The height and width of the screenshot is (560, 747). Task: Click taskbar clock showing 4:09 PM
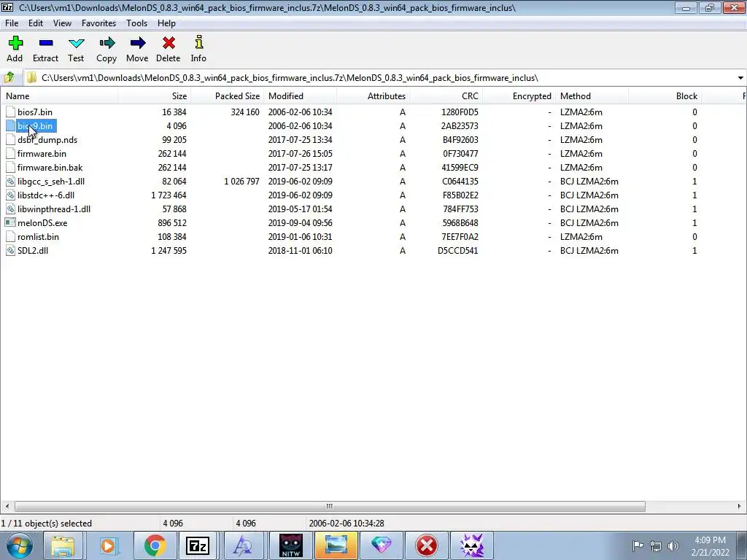tap(710, 540)
